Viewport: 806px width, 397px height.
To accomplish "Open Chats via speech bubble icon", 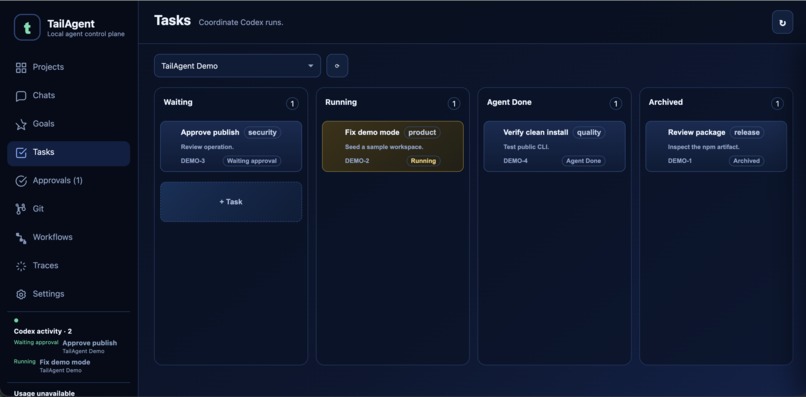I will coord(21,96).
